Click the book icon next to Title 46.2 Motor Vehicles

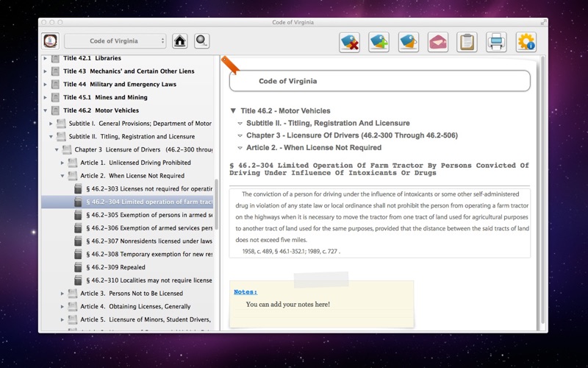(x=55, y=111)
